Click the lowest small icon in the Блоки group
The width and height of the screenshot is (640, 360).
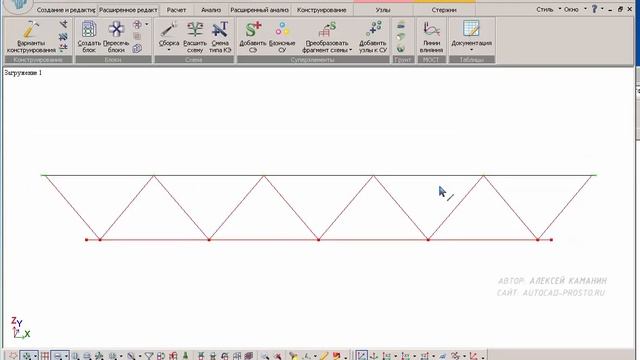click(137, 49)
